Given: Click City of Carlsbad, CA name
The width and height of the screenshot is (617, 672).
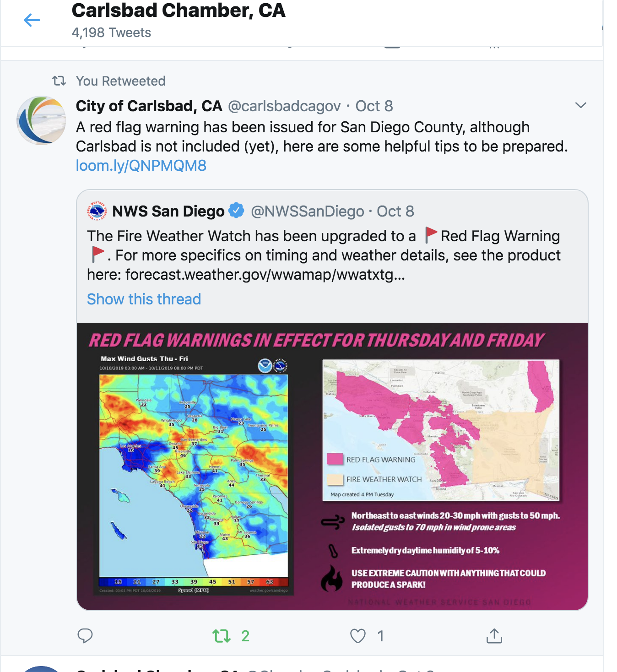Looking at the screenshot, I should [149, 106].
